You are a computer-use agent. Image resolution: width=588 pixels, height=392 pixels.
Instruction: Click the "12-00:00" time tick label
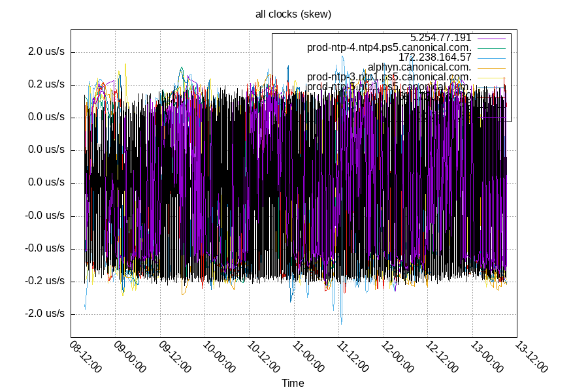[x=397, y=357]
